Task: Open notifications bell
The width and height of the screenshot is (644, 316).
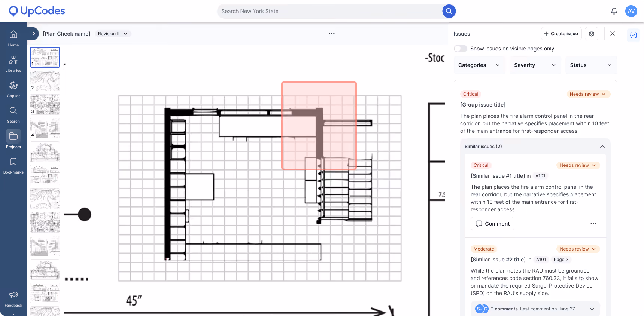Action: 614,11
